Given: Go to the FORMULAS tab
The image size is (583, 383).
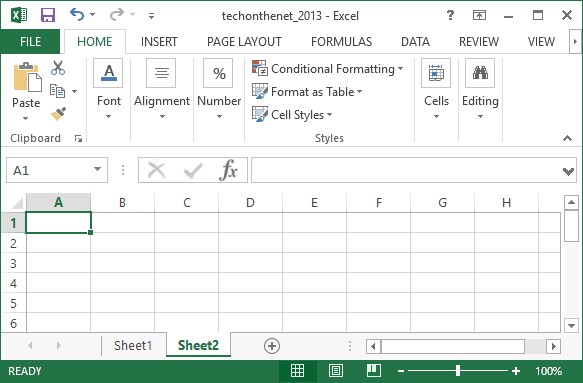Looking at the screenshot, I should [341, 42].
